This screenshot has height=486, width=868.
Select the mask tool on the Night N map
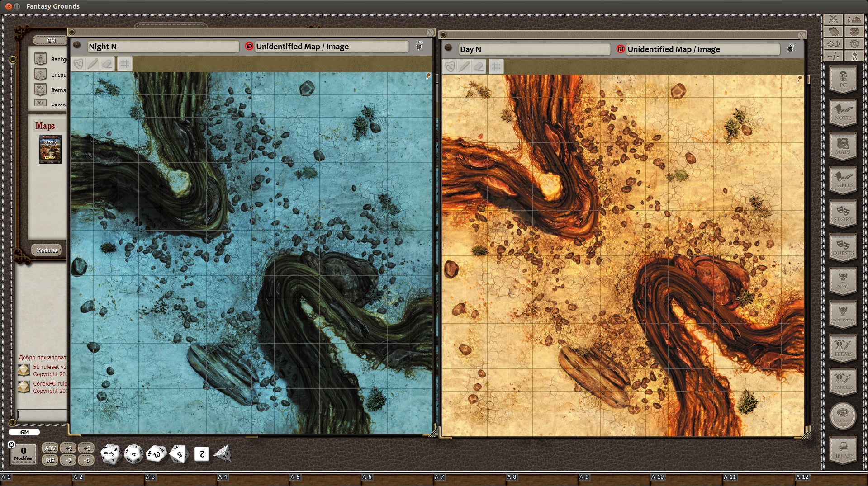pyautogui.click(x=78, y=64)
